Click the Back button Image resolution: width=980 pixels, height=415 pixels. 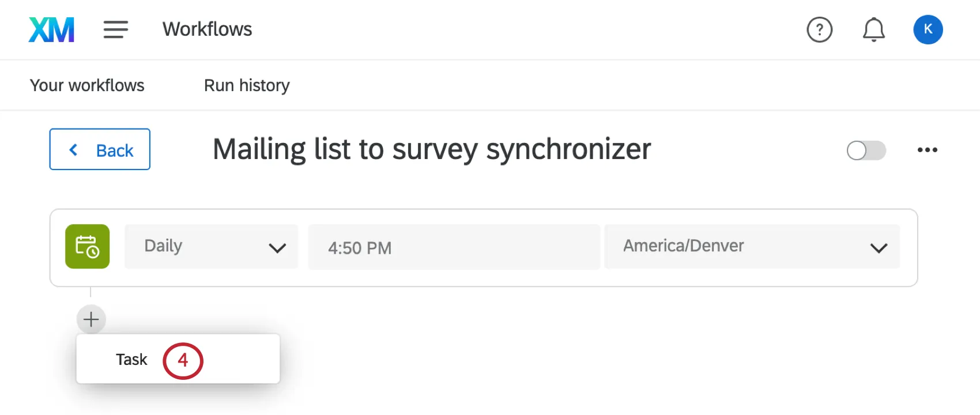(99, 149)
